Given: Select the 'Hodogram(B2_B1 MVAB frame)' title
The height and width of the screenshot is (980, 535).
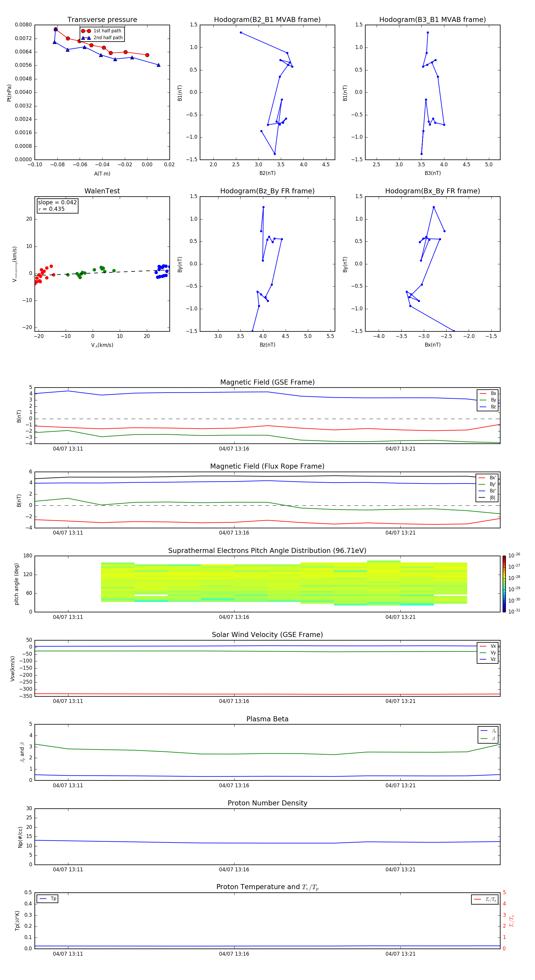Looking at the screenshot, I should 267,20.
